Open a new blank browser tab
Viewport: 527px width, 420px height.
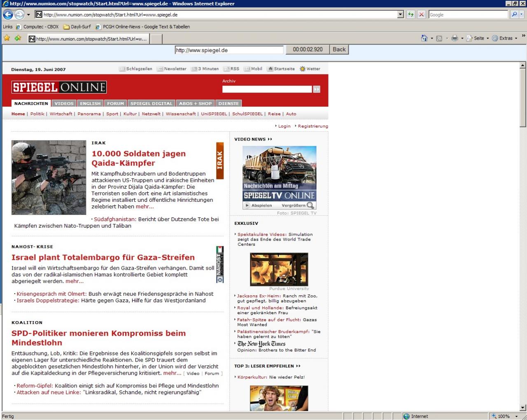156,39
